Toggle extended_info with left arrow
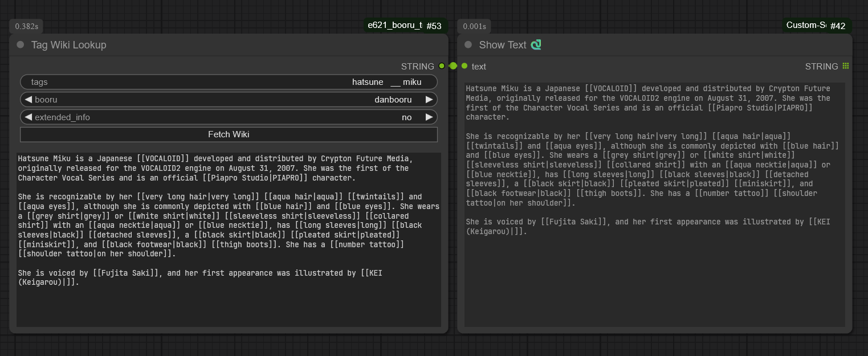This screenshot has width=868, height=356. [x=28, y=117]
